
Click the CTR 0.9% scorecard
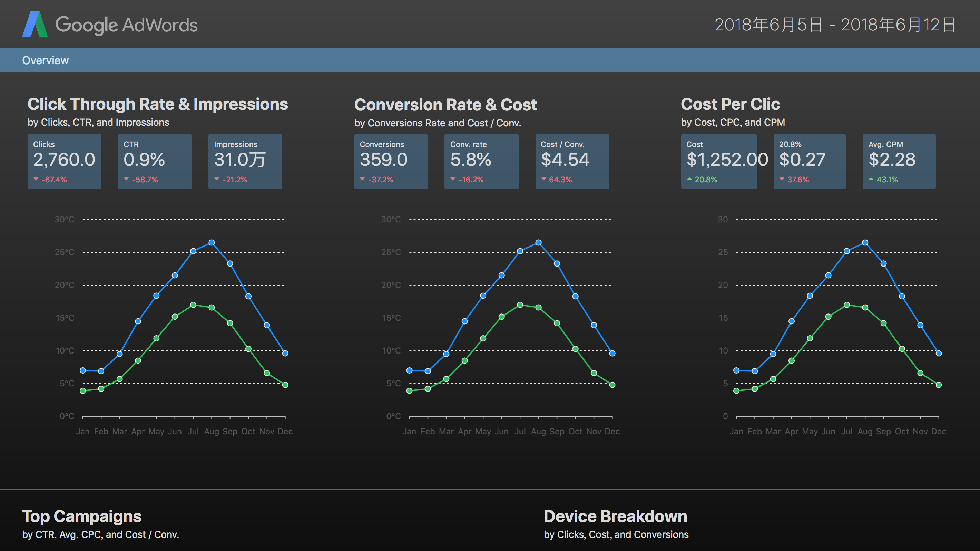pyautogui.click(x=155, y=161)
